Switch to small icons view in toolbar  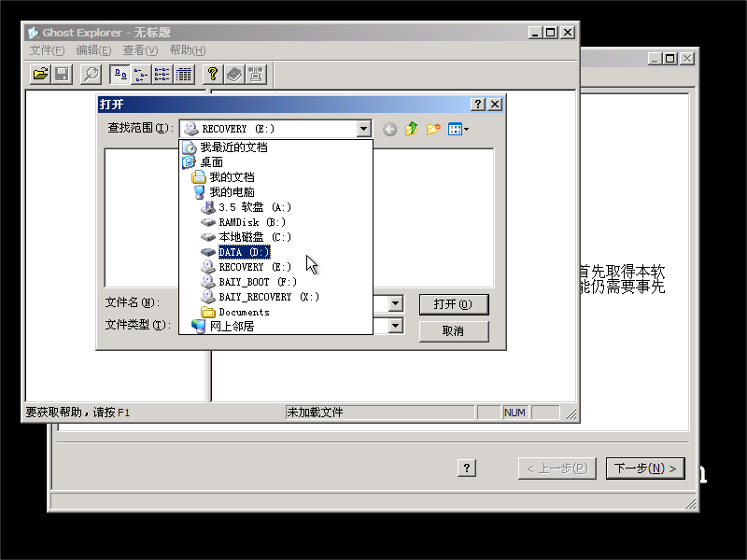point(141,75)
